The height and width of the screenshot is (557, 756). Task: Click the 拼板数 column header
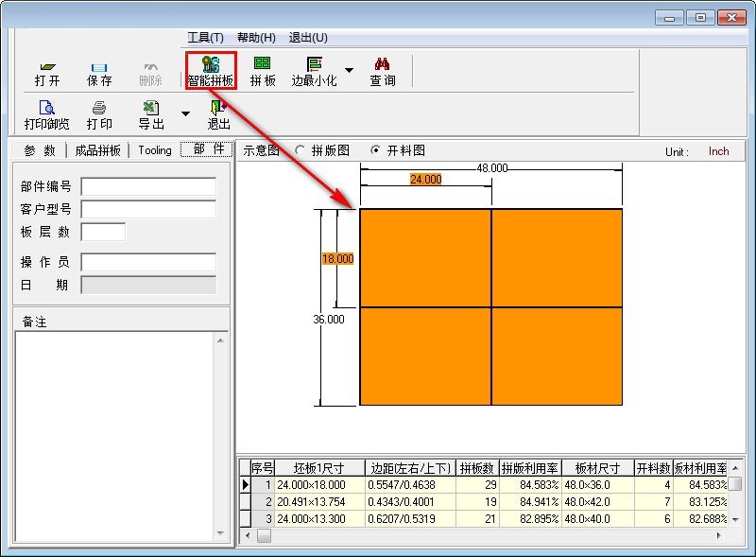(477, 468)
